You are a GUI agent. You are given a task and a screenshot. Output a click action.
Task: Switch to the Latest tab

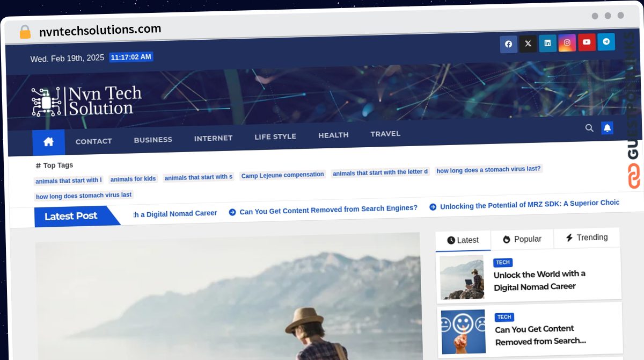point(463,240)
